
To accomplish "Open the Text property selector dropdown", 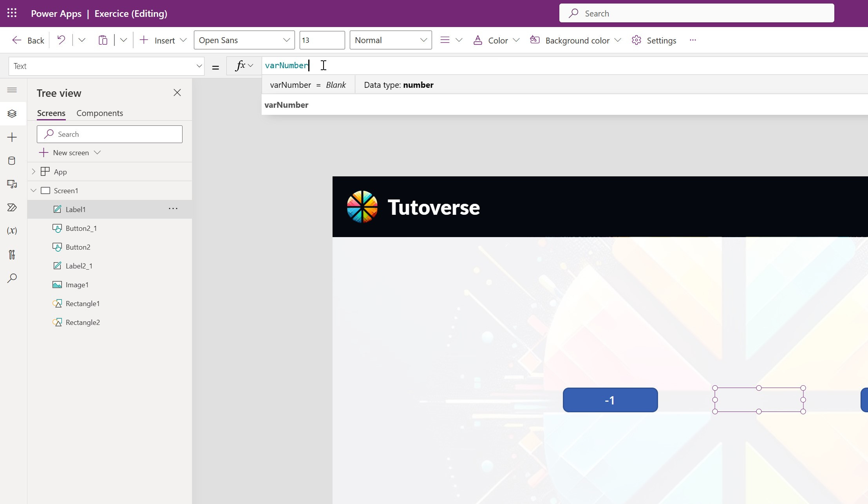I will (106, 66).
